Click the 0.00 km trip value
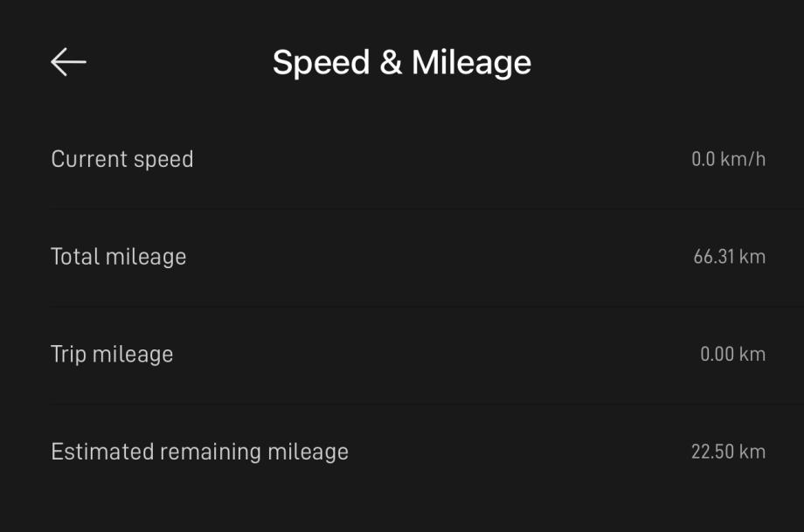The width and height of the screenshot is (804, 532). pyautogui.click(x=732, y=355)
